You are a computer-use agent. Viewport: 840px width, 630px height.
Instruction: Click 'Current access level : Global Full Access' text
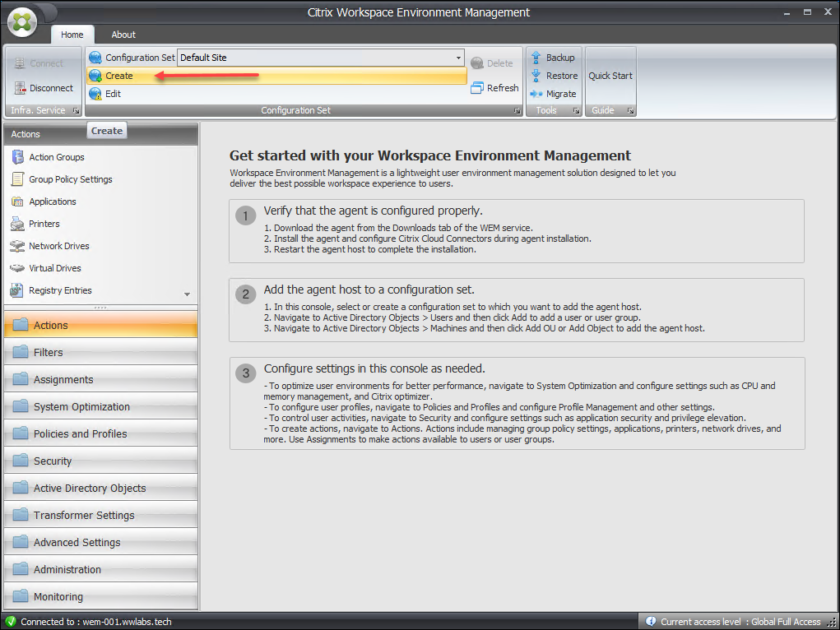pos(740,622)
